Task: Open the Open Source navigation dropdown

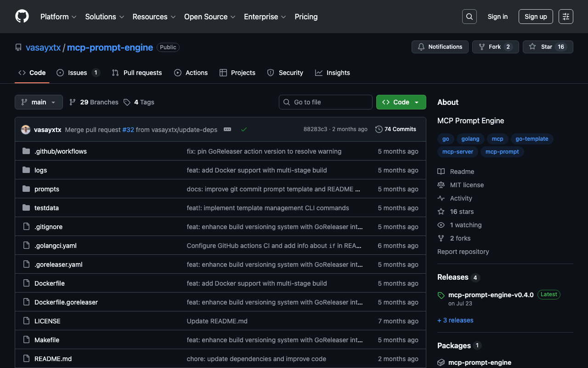Action: (x=209, y=17)
